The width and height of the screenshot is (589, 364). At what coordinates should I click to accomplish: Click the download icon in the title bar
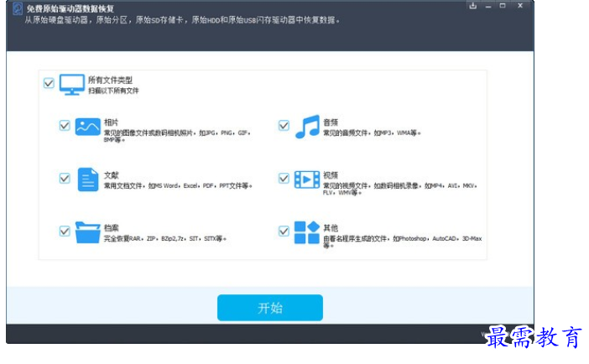pos(473,6)
